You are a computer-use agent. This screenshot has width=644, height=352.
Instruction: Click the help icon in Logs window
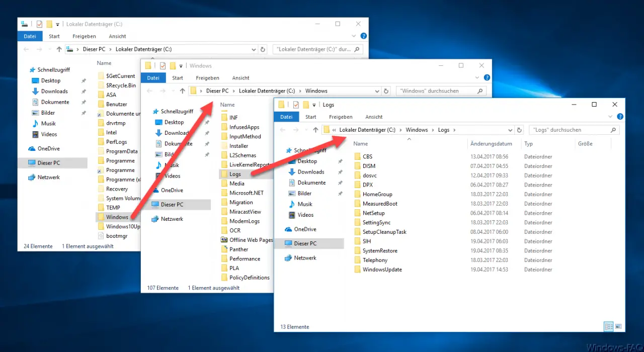[620, 117]
